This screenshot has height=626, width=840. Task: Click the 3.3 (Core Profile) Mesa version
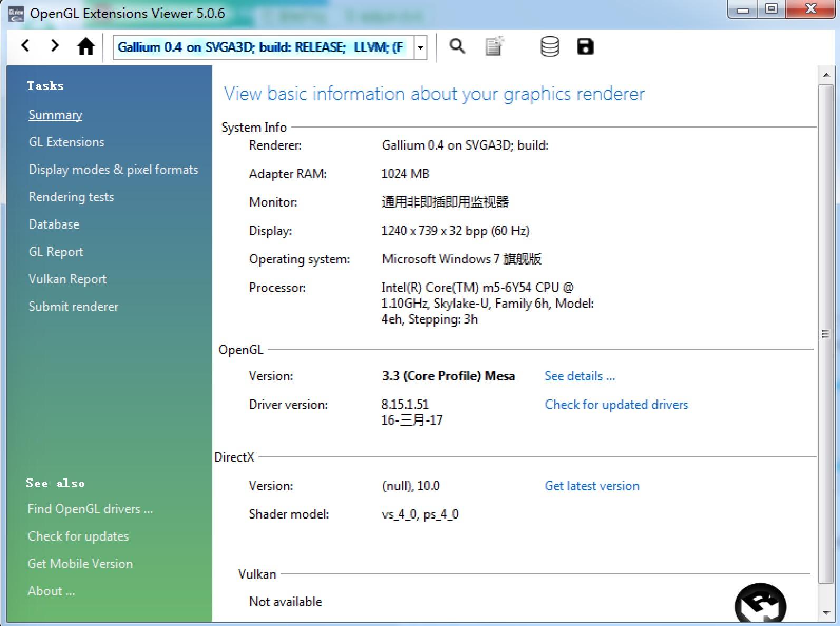pyautogui.click(x=448, y=376)
